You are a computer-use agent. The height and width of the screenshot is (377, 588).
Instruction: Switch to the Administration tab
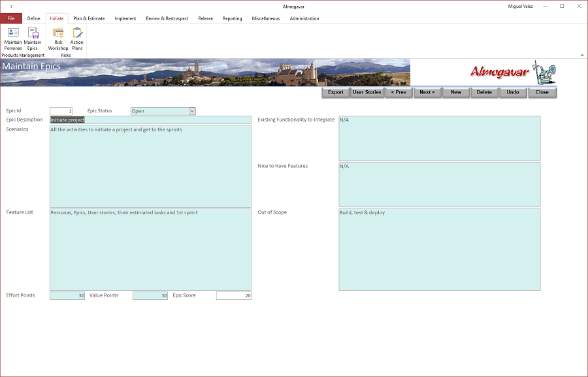pyautogui.click(x=304, y=18)
